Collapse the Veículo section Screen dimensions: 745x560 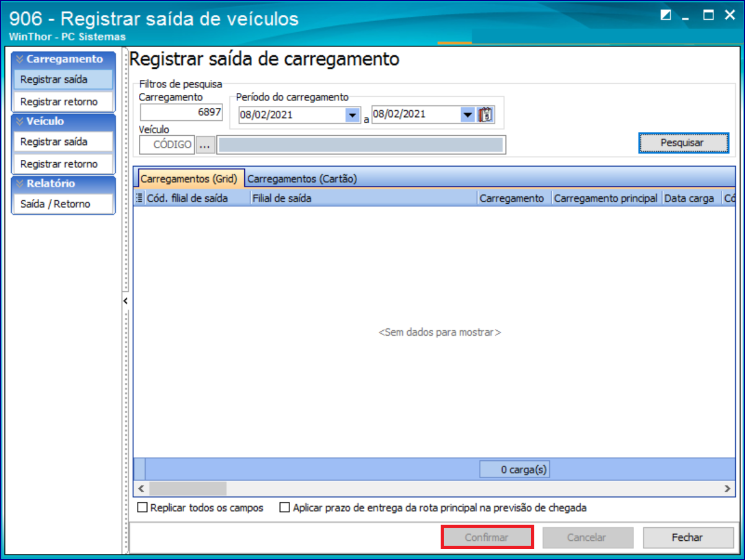click(63, 121)
